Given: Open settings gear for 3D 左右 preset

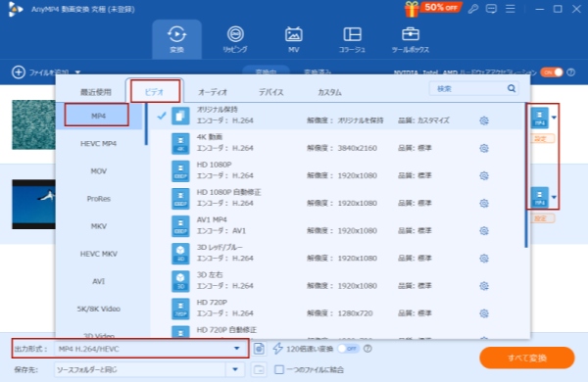Looking at the screenshot, I should click(484, 286).
